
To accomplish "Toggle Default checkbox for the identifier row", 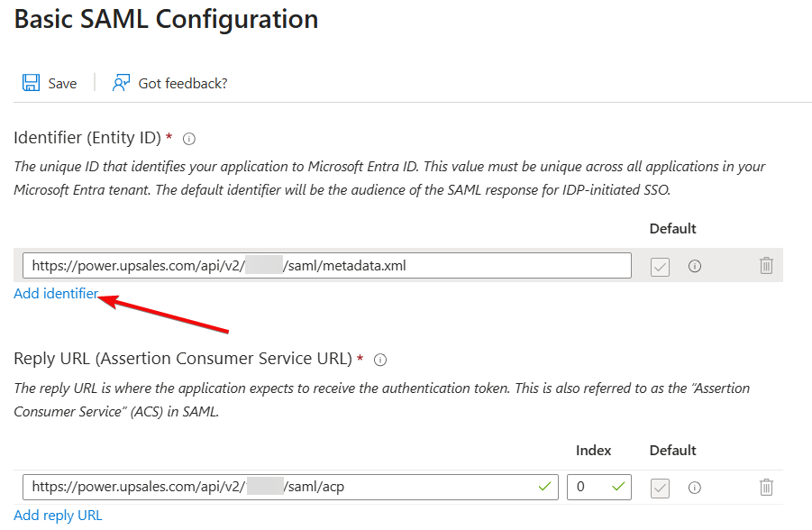I will click(x=660, y=267).
